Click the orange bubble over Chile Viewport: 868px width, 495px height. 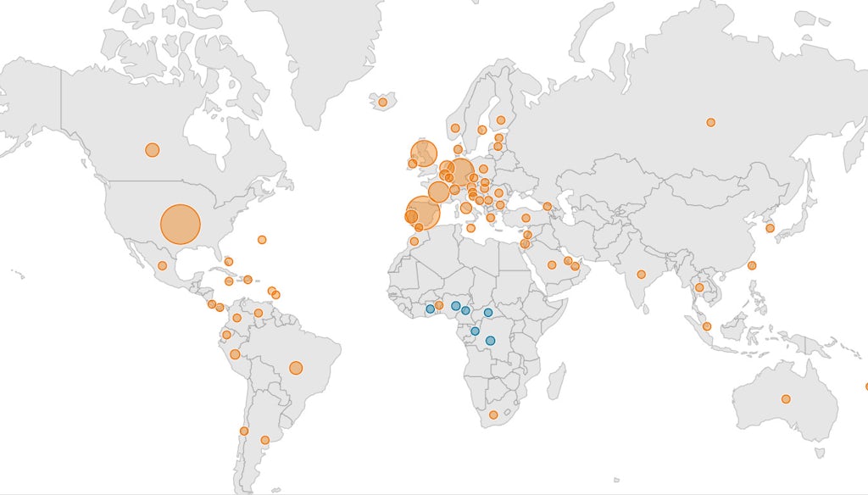click(x=244, y=431)
